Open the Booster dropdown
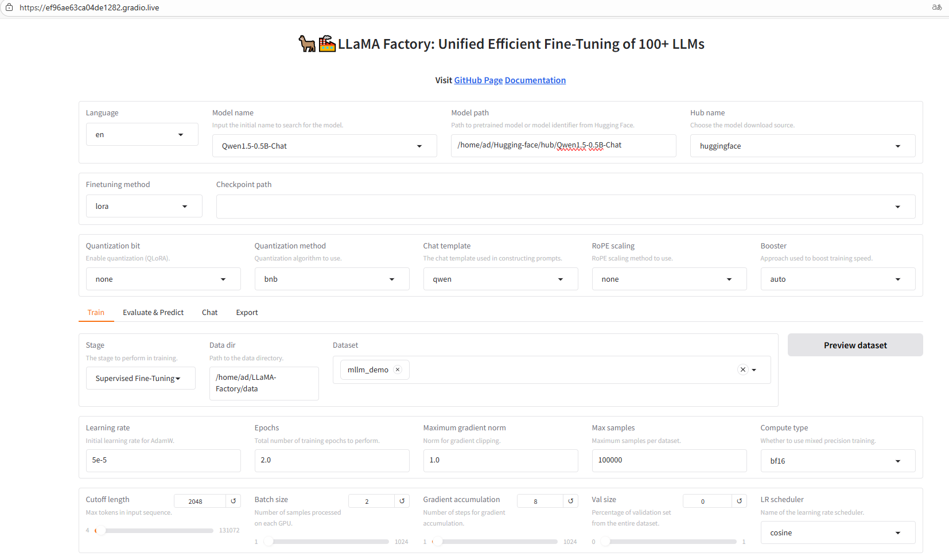 838,279
